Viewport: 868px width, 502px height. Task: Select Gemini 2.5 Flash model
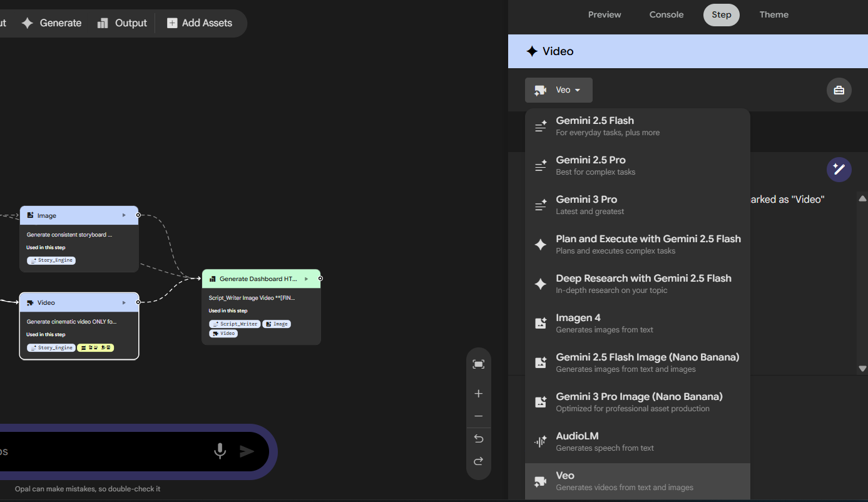pyautogui.click(x=637, y=126)
